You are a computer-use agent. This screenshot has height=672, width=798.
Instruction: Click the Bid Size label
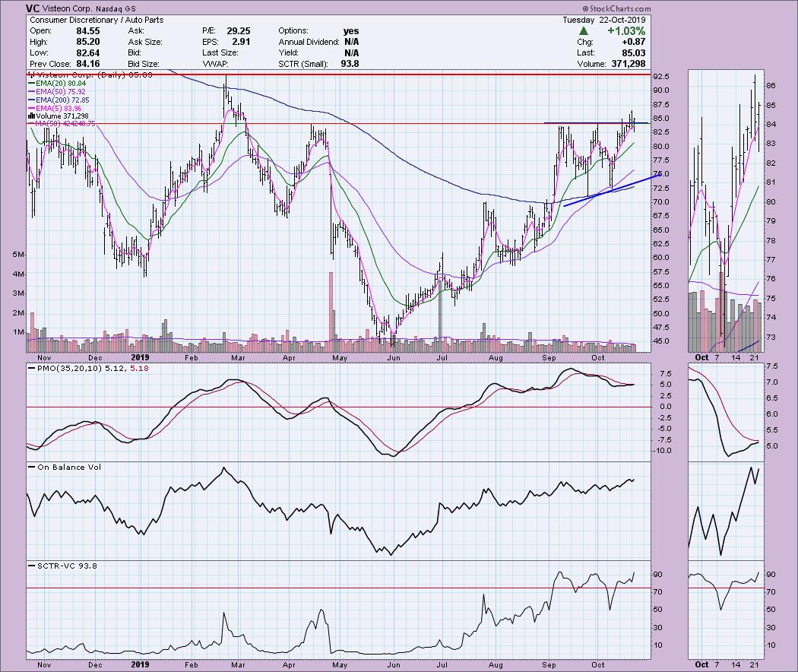[x=144, y=64]
